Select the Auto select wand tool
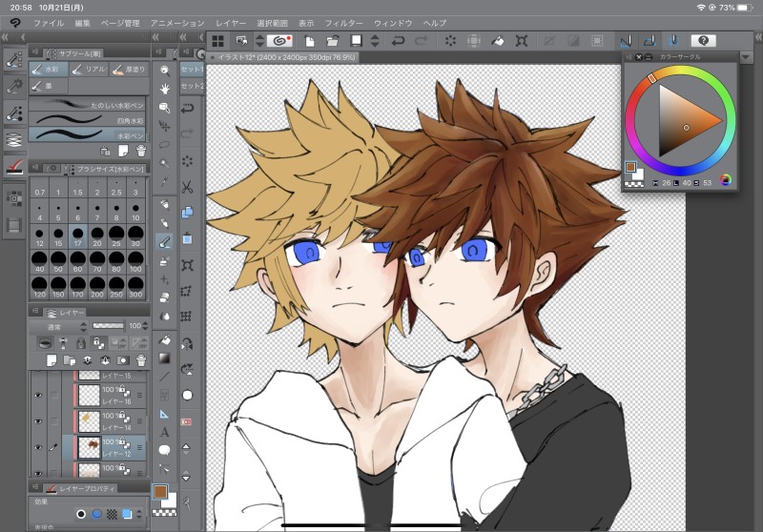Viewport: 763px width, 532px height. tap(164, 163)
